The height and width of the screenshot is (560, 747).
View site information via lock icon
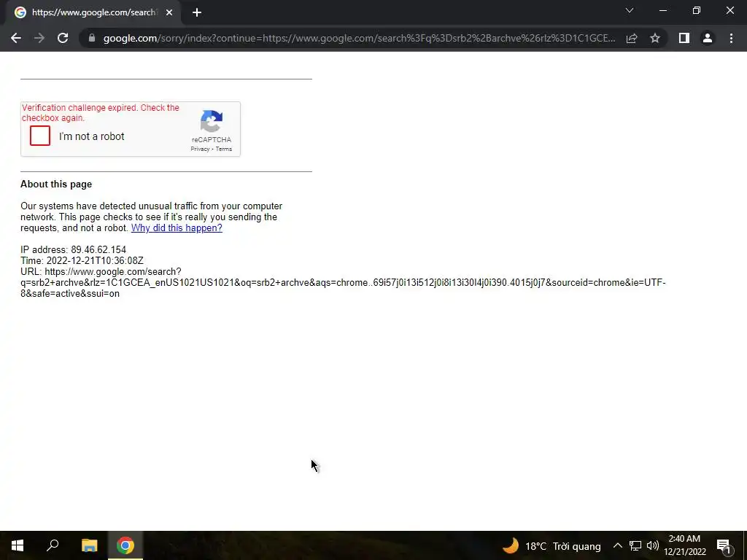(92, 38)
